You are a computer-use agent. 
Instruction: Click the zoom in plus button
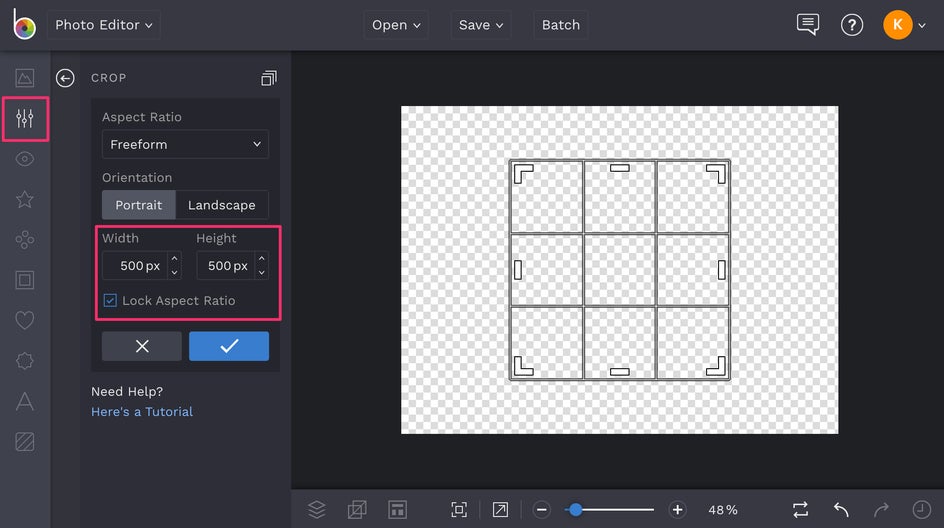(677, 510)
